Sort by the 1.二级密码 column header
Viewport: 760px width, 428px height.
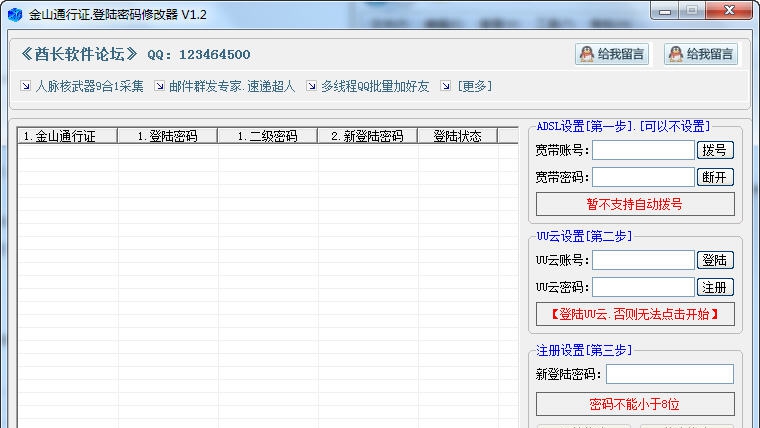(268, 136)
